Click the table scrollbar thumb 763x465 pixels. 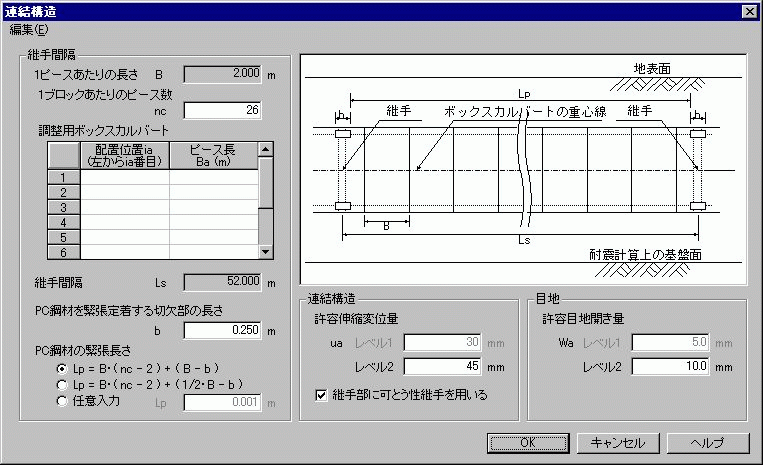pyautogui.click(x=265, y=182)
